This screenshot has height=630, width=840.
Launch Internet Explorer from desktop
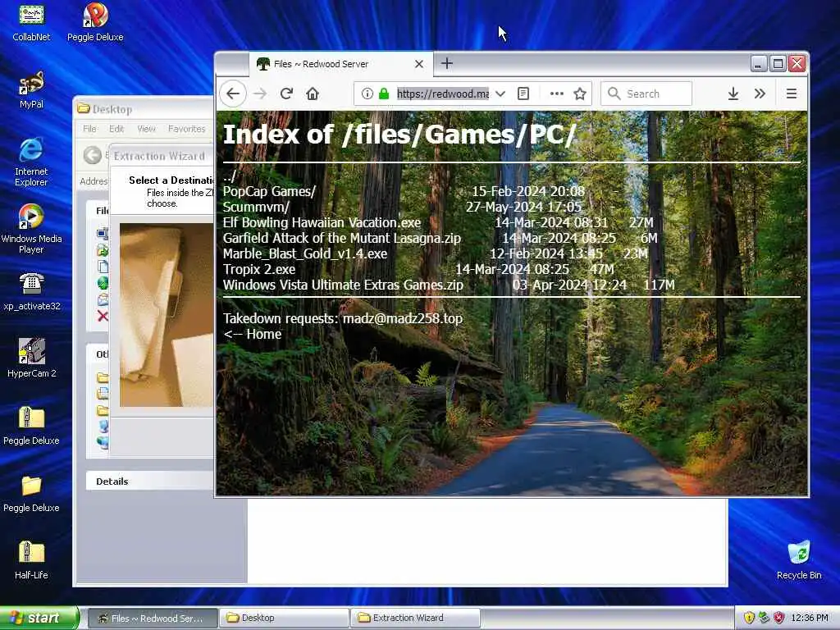click(x=31, y=162)
